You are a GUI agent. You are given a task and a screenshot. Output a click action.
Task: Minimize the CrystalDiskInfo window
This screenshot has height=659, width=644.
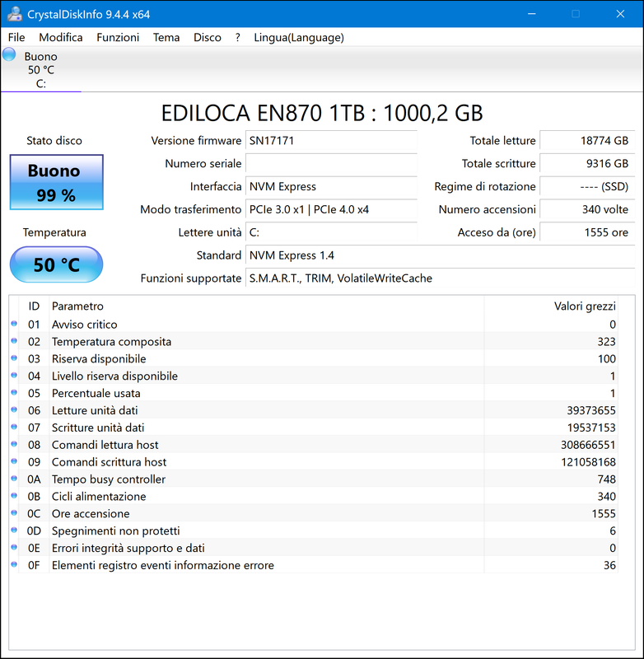(531, 14)
